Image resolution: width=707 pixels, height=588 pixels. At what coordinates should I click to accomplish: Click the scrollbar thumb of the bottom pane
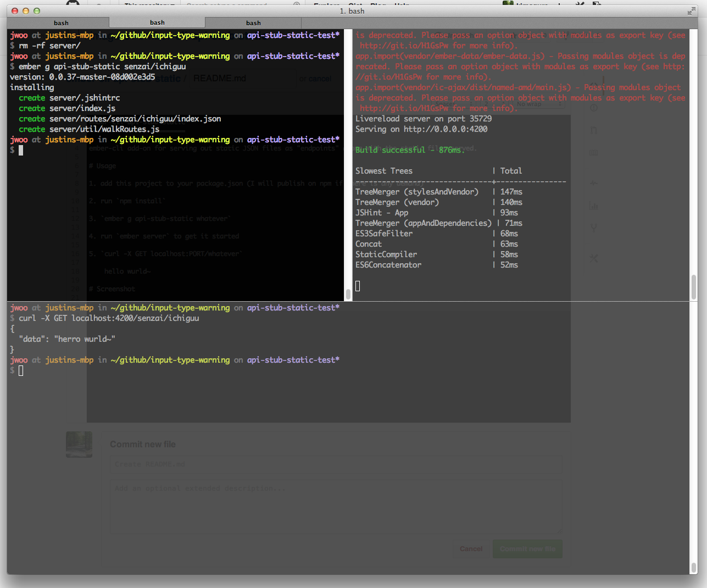[x=694, y=567]
